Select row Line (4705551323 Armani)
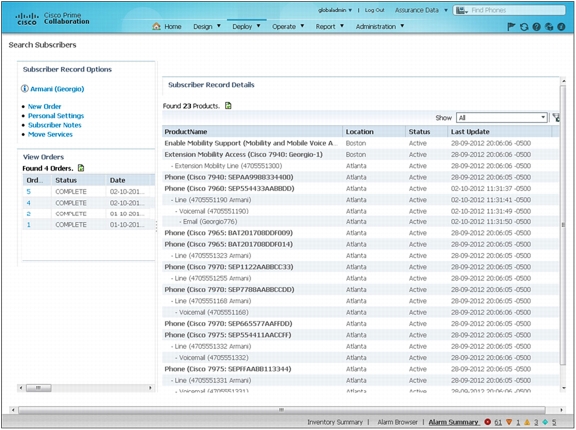 pos(361,256)
